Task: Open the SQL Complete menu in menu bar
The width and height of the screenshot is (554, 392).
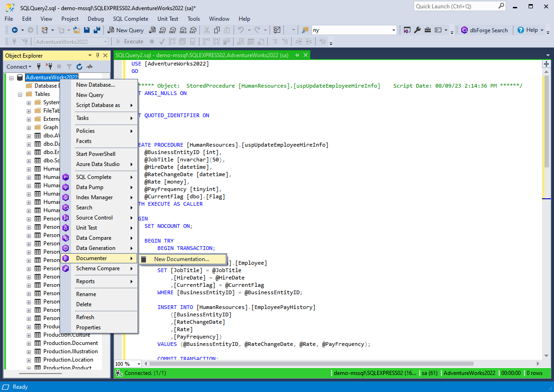Action: [131, 19]
